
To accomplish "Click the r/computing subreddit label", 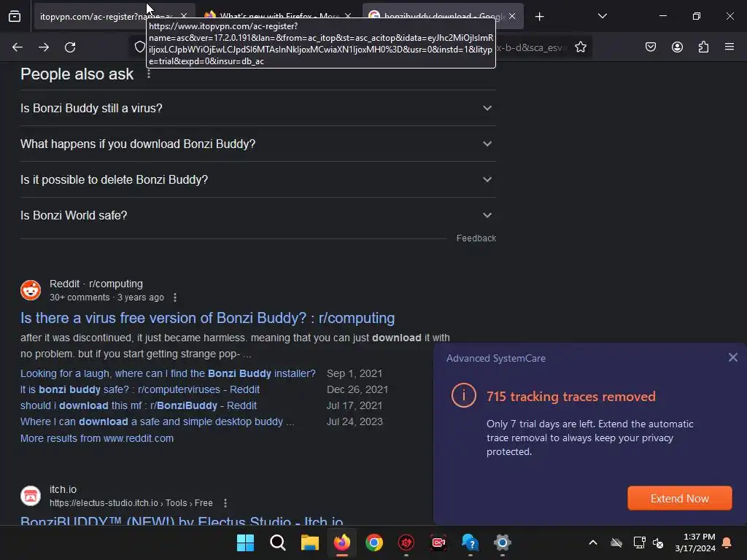I will click(x=116, y=284).
